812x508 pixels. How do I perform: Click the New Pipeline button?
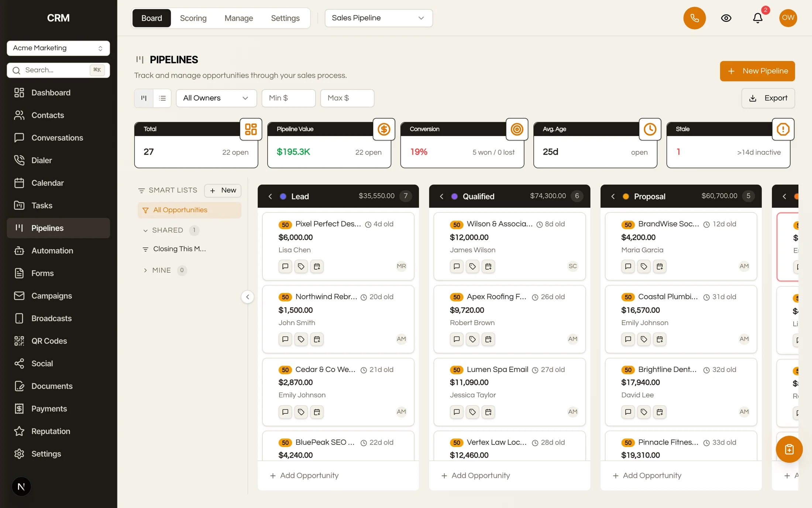click(757, 71)
